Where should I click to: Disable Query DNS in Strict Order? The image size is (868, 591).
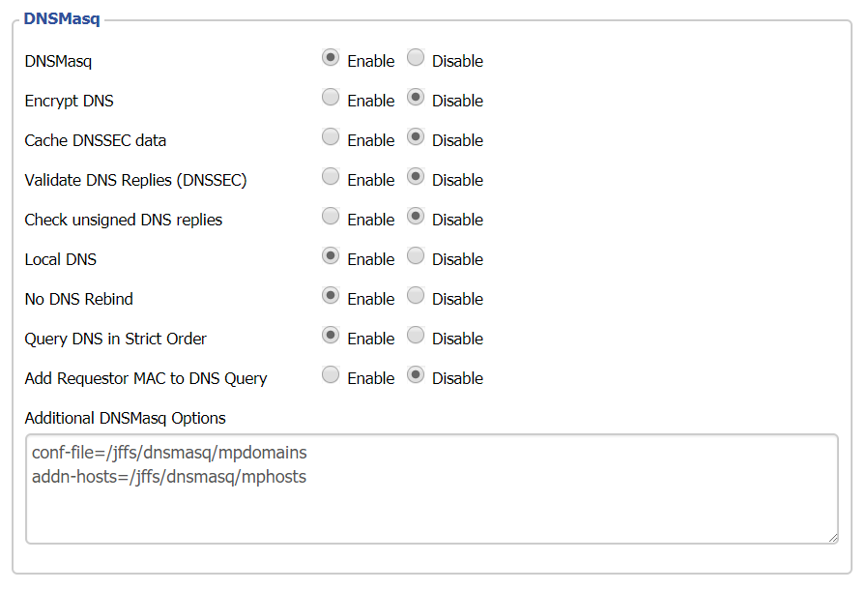coord(416,335)
